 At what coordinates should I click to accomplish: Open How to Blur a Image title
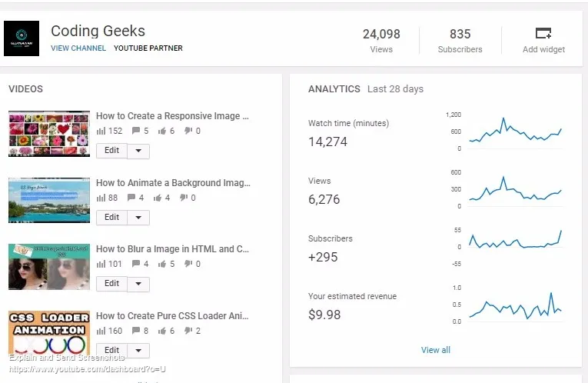(172, 249)
